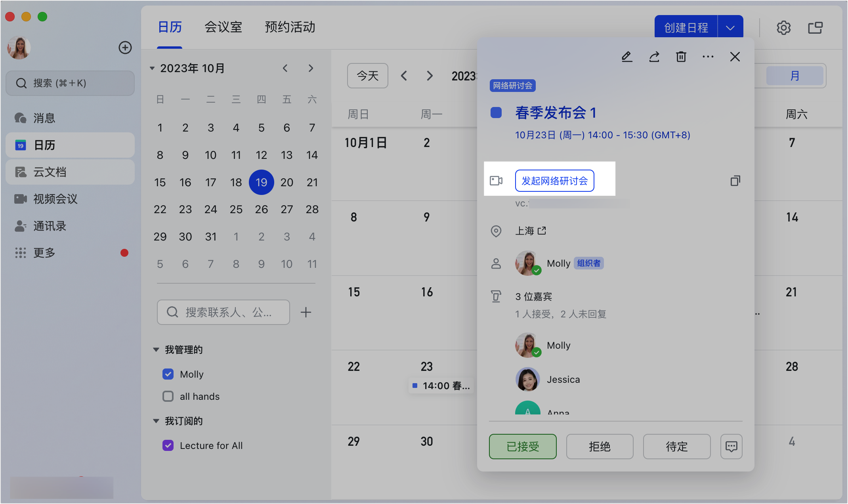848x504 pixels.
Task: Enable the all hands calendar checkbox
Action: [168, 396]
